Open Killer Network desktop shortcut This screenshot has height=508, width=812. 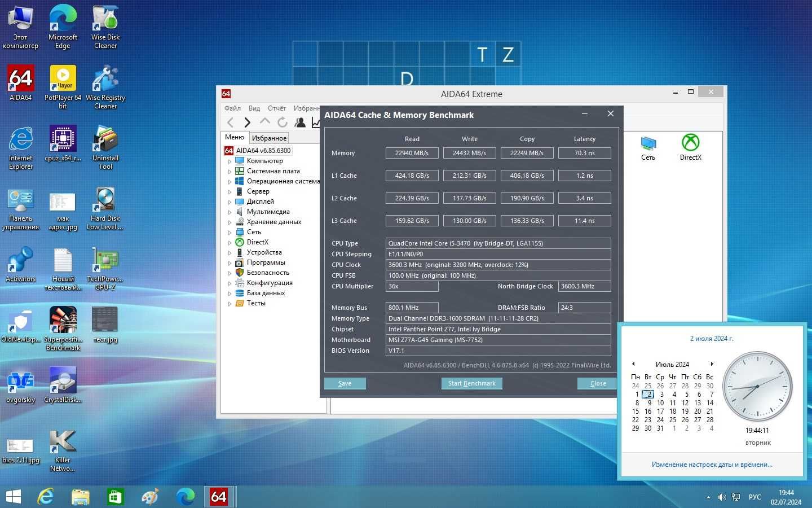(63, 449)
